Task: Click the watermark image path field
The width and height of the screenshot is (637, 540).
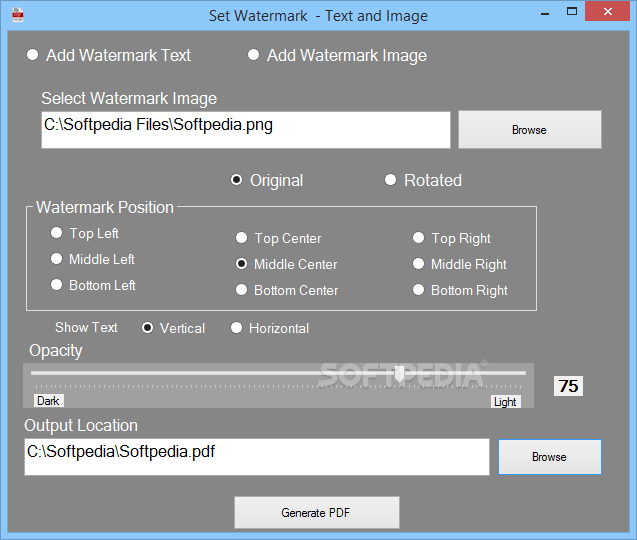Action: coord(246,130)
